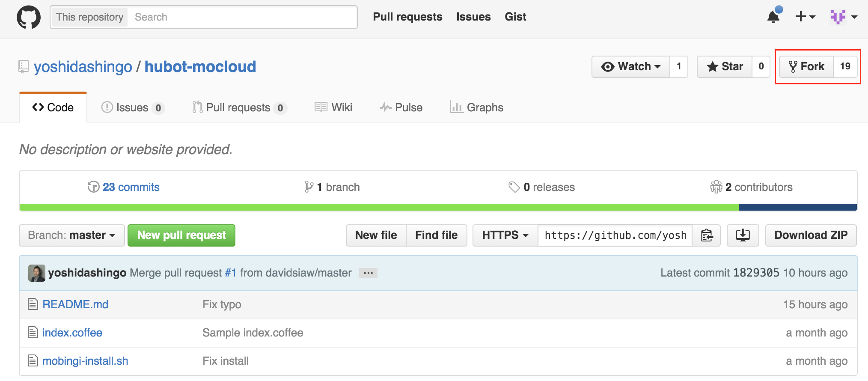View the 1 watchers count
This screenshot has height=381, width=868.
click(679, 66)
